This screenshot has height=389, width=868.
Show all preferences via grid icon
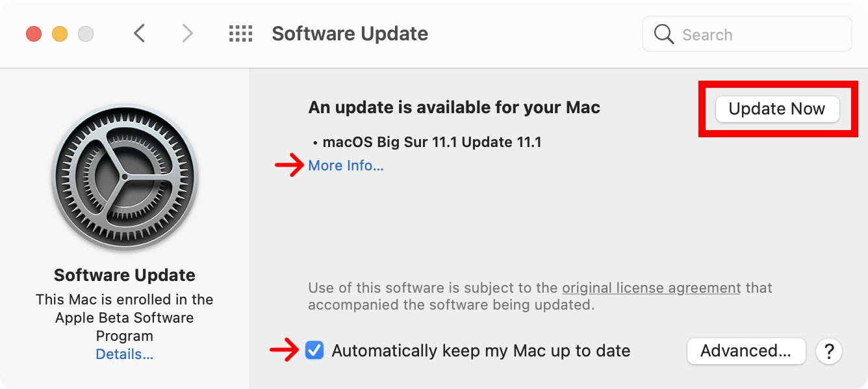(240, 34)
